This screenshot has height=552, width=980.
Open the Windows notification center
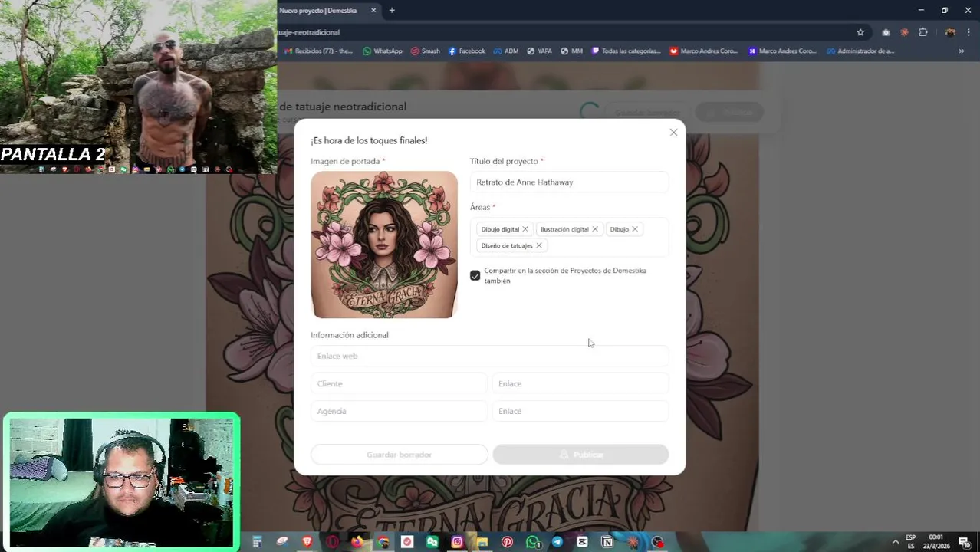click(965, 542)
